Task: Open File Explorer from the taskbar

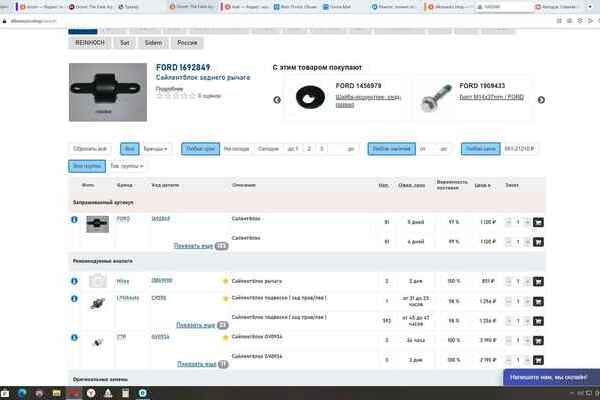Action: [57, 393]
